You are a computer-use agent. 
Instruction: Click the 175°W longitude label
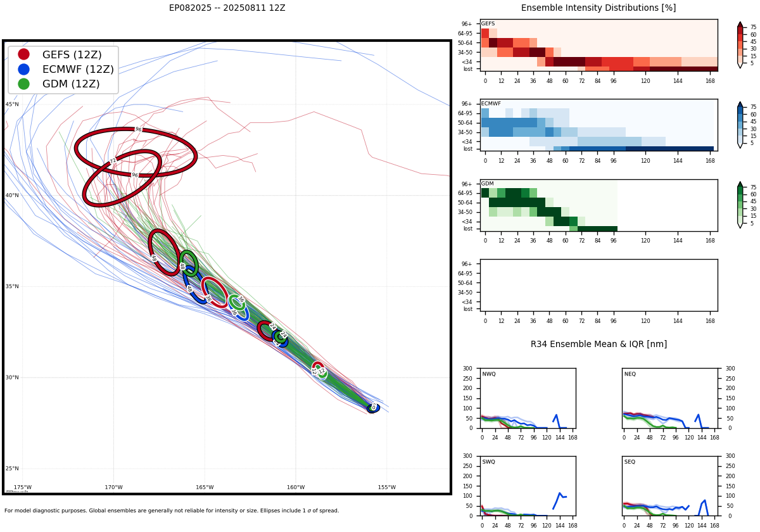(23, 487)
